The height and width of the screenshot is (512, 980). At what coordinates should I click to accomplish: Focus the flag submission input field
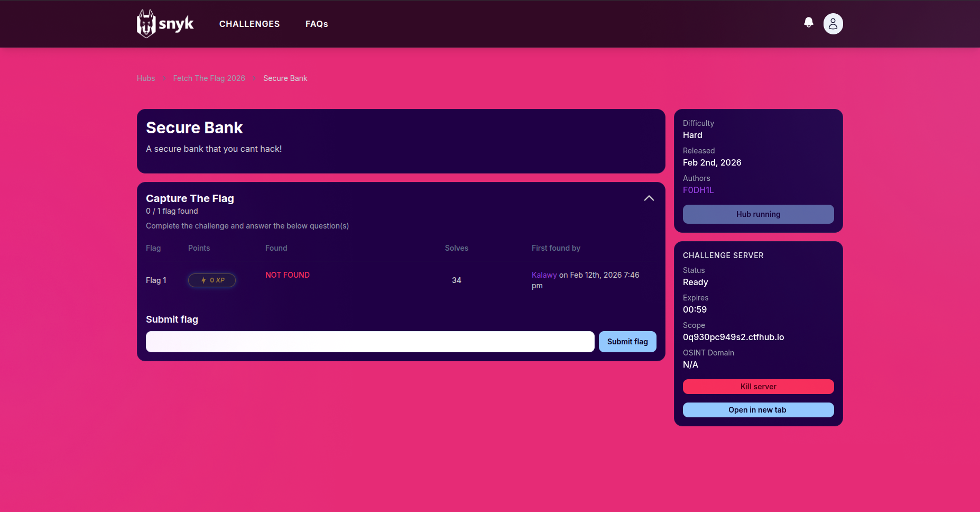pyautogui.click(x=370, y=342)
